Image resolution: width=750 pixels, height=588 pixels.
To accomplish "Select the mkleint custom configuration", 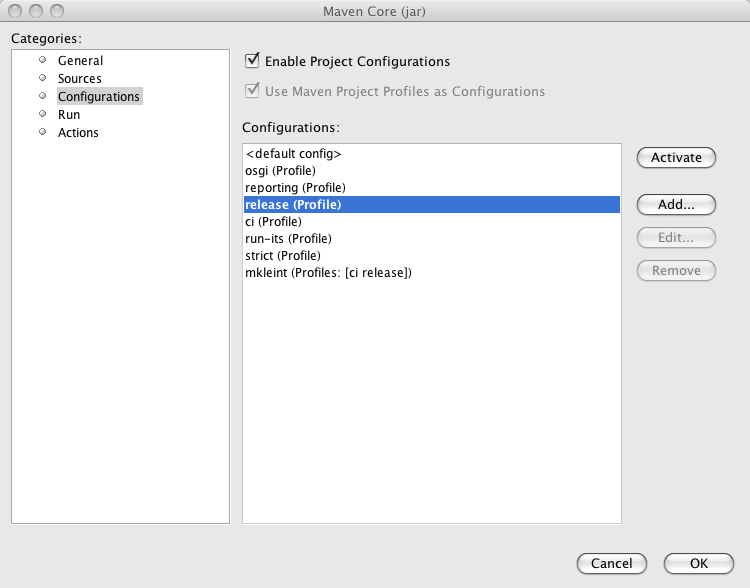I will [x=328, y=272].
